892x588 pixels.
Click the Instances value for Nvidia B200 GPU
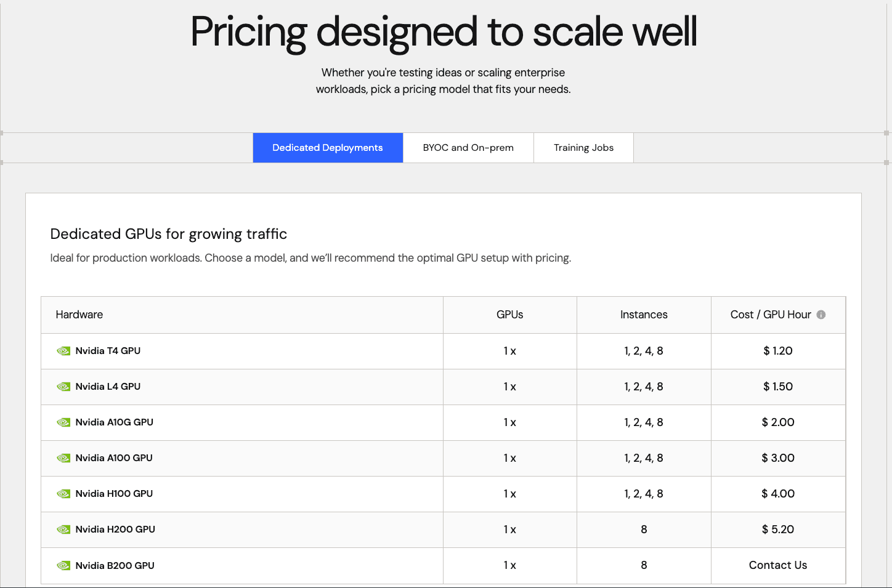click(x=644, y=565)
